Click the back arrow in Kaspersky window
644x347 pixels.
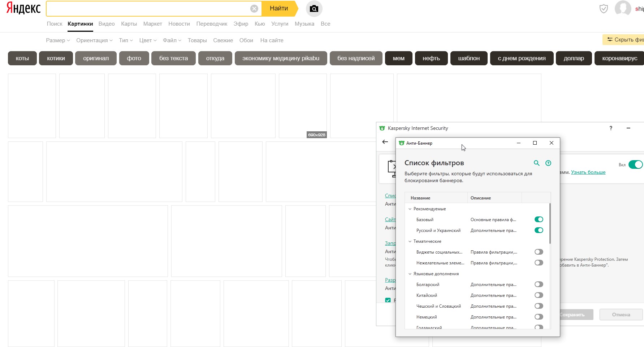tap(385, 142)
